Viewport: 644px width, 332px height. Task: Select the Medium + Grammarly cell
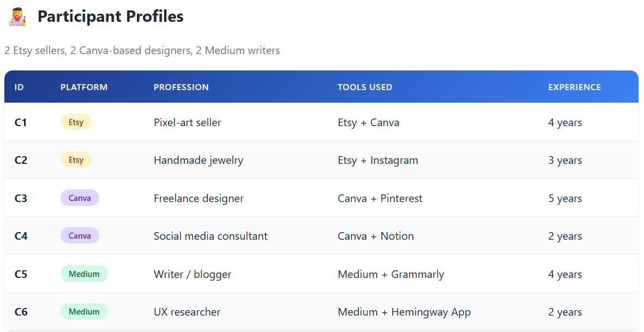(391, 274)
